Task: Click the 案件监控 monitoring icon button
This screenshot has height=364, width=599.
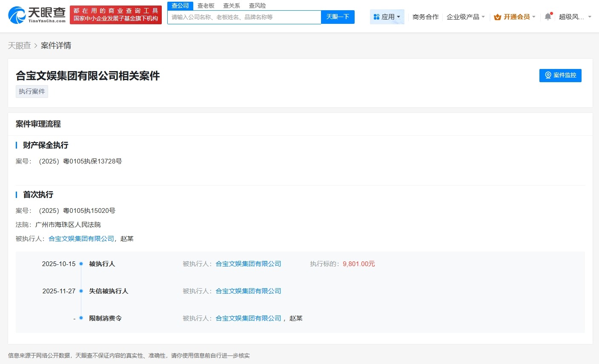Action: (548, 75)
